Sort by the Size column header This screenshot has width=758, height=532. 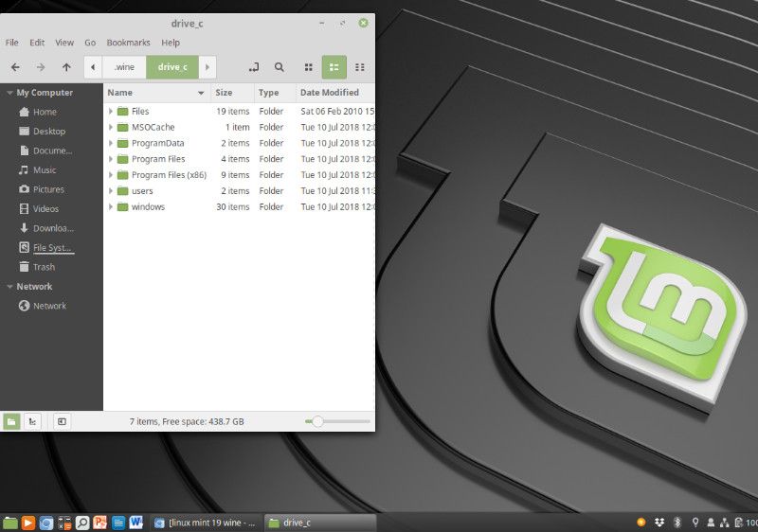tap(232, 93)
